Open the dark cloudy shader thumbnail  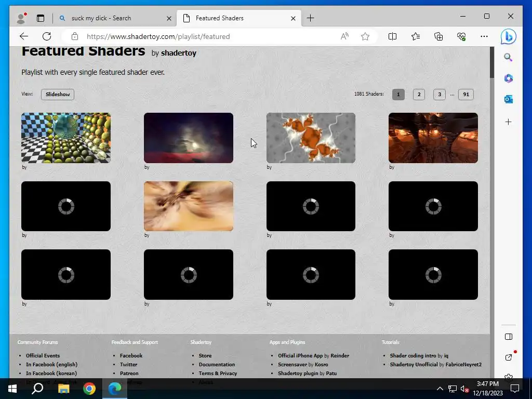point(188,138)
